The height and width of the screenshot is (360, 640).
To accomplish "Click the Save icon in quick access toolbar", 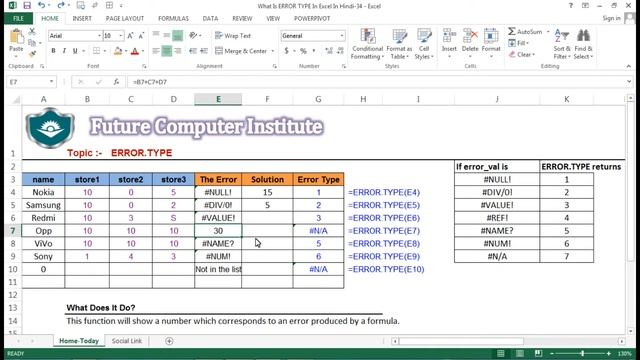I will [x=27, y=5].
